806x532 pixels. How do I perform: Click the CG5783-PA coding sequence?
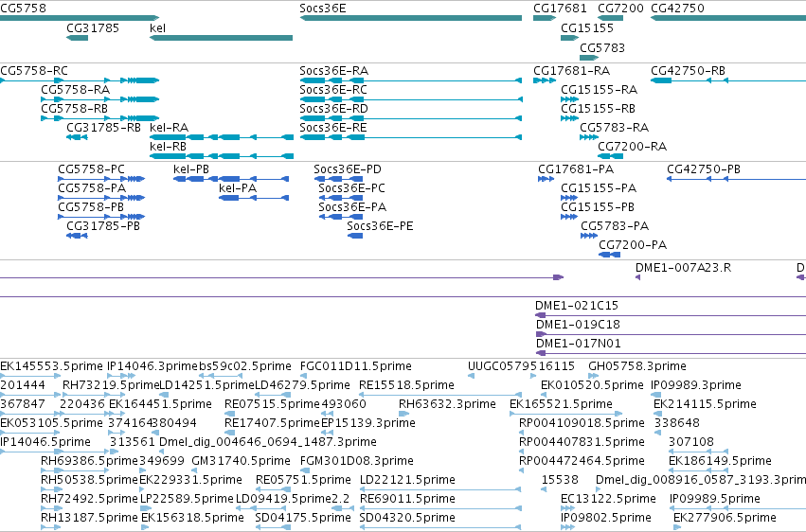click(589, 236)
